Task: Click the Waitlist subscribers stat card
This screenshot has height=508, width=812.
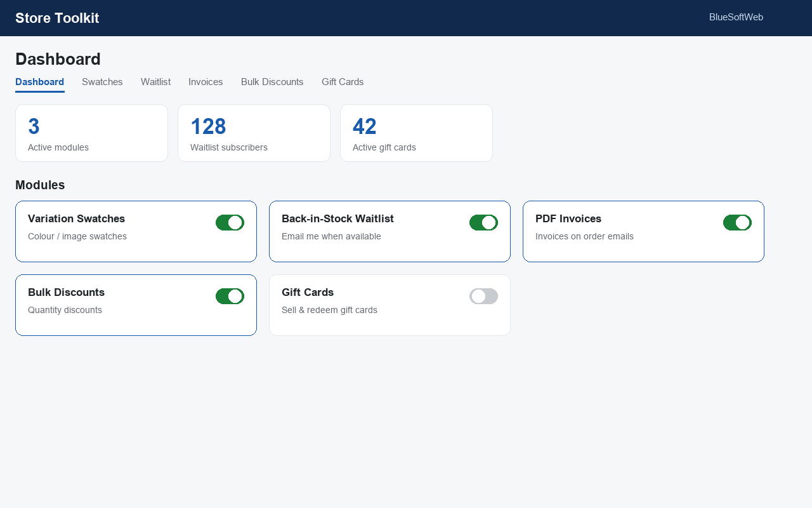Action: [254, 133]
